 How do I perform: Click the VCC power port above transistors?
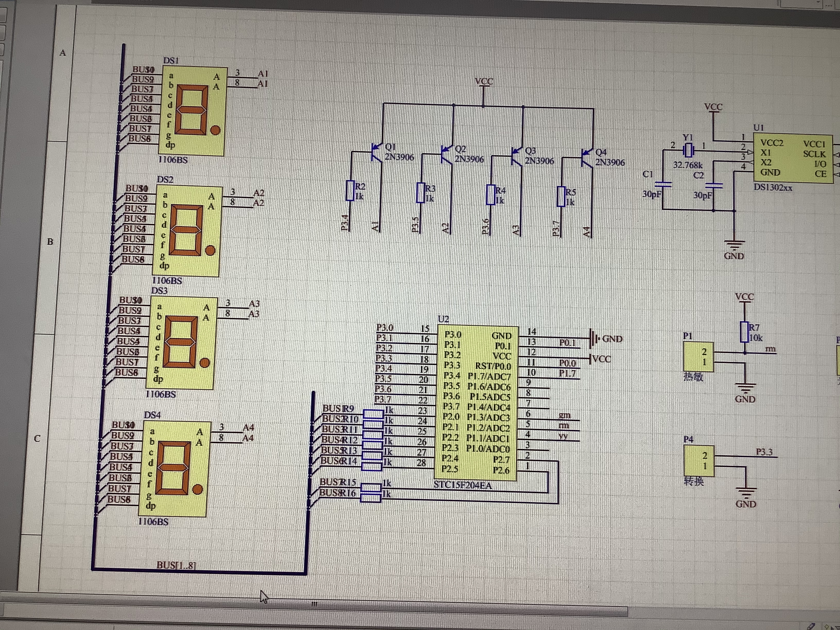pyautogui.click(x=484, y=83)
